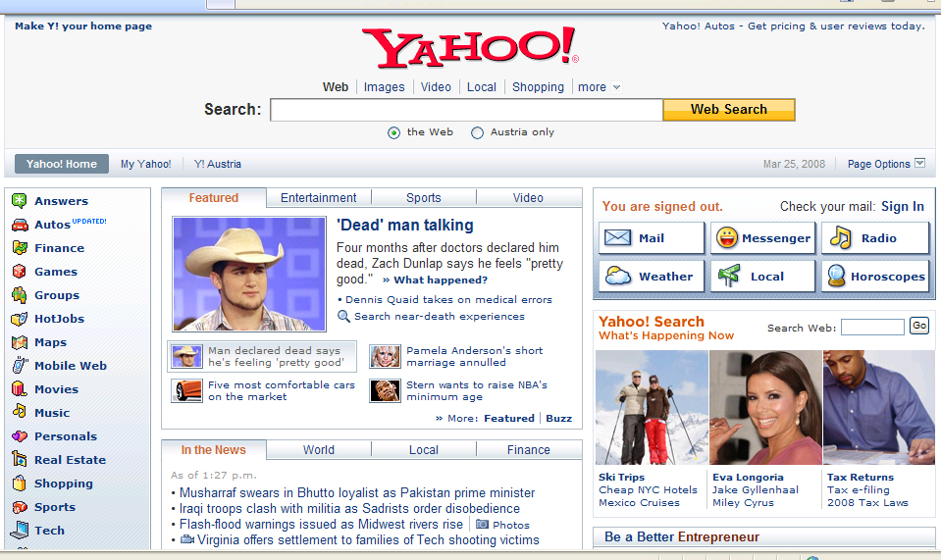The image size is (941, 560).
Task: Click the '2008 Tax Laws' link
Action: (x=867, y=502)
